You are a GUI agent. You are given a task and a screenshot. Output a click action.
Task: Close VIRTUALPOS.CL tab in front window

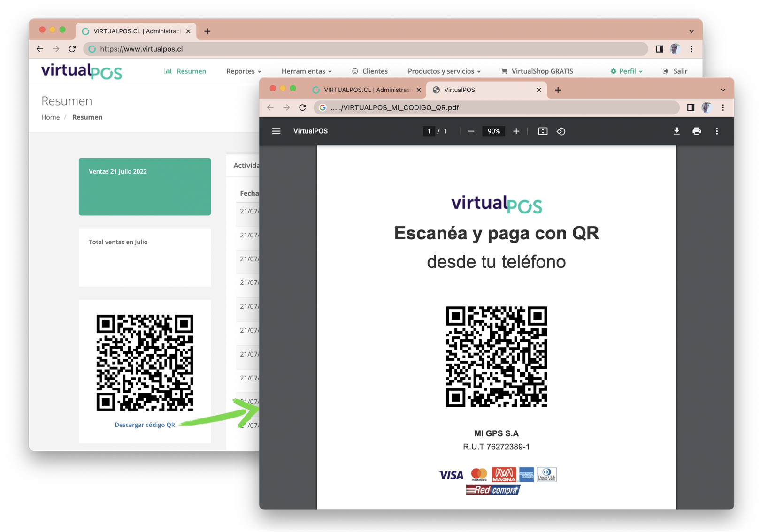[x=419, y=90]
